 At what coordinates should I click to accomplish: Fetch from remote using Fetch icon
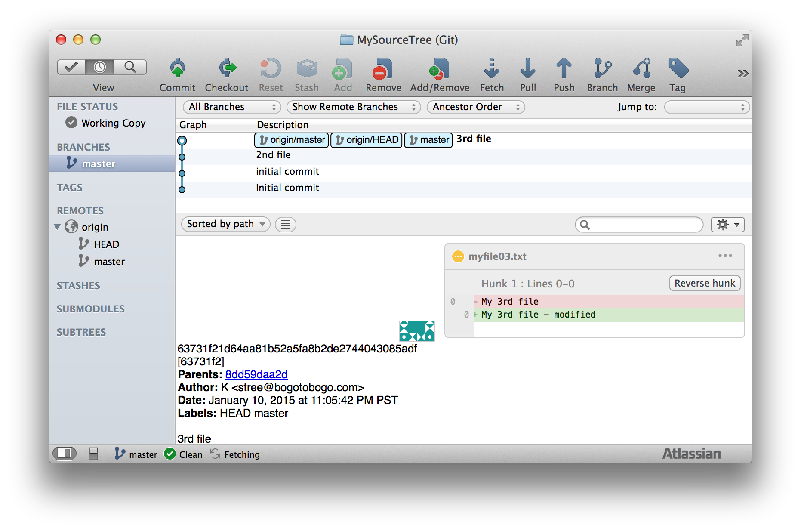pyautogui.click(x=491, y=68)
